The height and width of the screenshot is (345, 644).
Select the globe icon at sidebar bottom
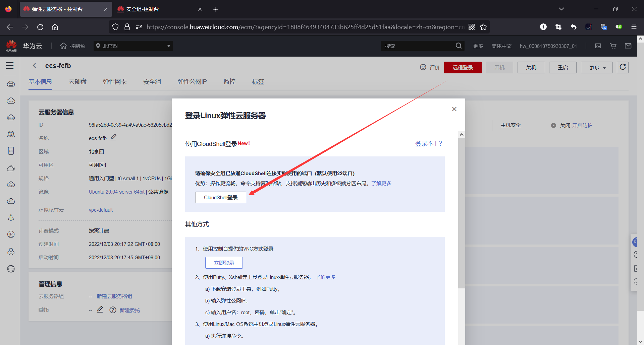(11, 269)
